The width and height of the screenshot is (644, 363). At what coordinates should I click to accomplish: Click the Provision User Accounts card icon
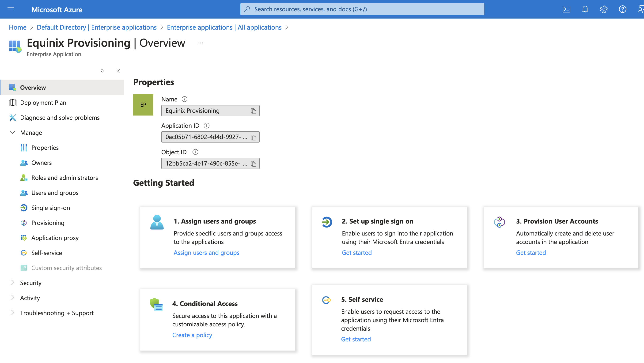tap(499, 222)
